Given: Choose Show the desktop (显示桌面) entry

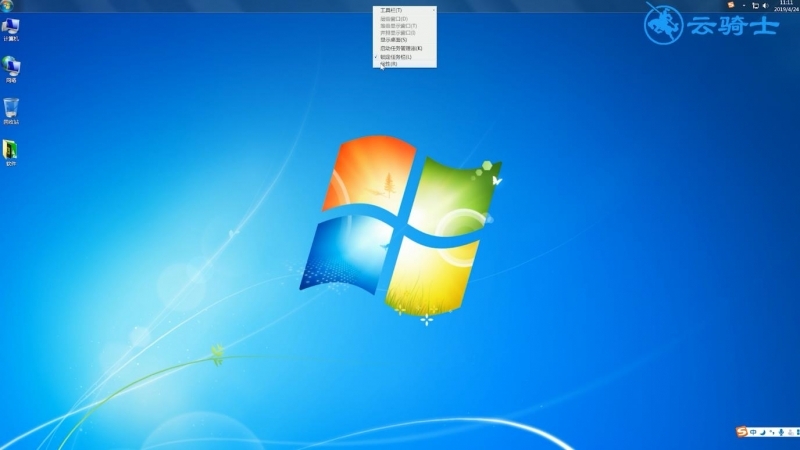Looking at the screenshot, I should click(x=405, y=39).
